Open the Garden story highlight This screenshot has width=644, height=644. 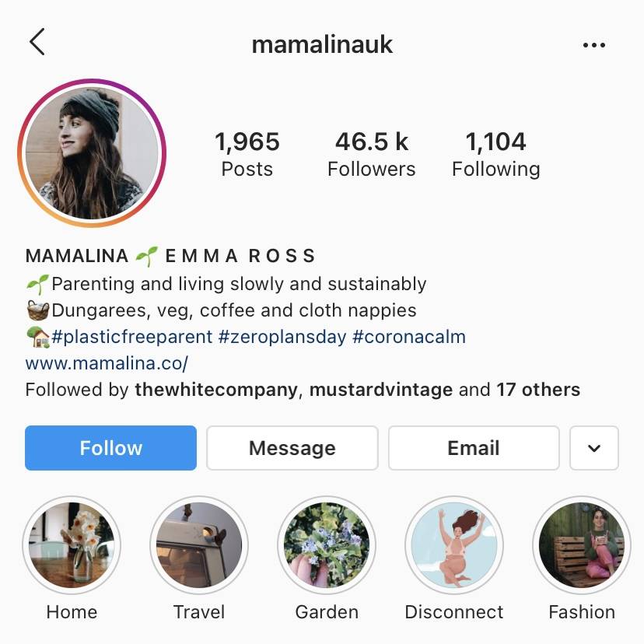(x=327, y=545)
